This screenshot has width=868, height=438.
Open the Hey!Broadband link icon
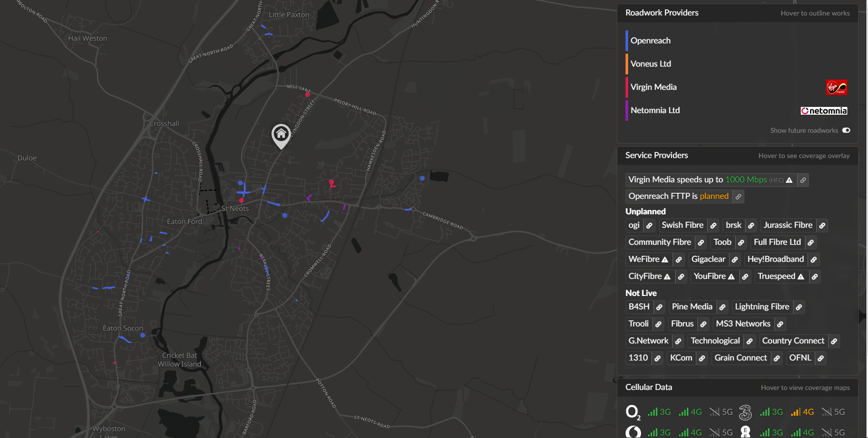(x=814, y=260)
